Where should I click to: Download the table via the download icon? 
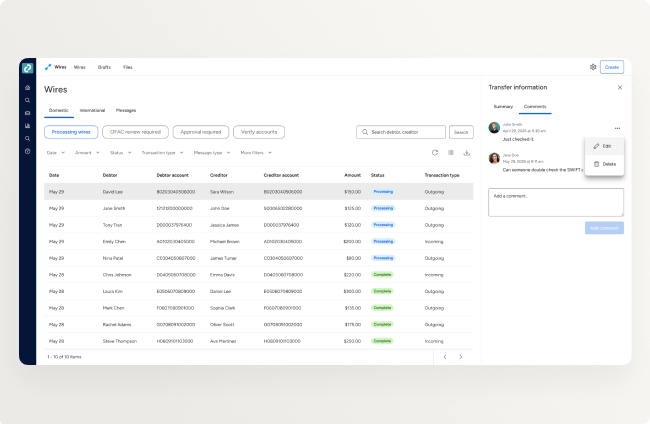(x=467, y=153)
